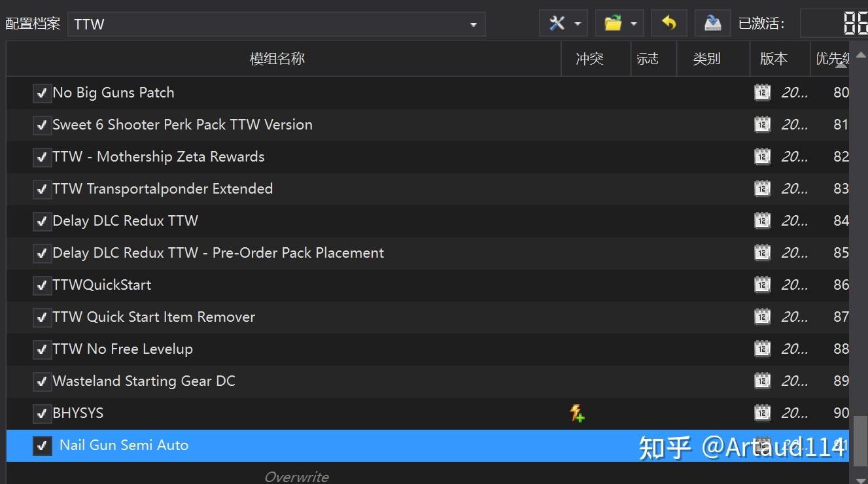Click the open folder icon in toolbar
This screenshot has width=868, height=484.
614,22
